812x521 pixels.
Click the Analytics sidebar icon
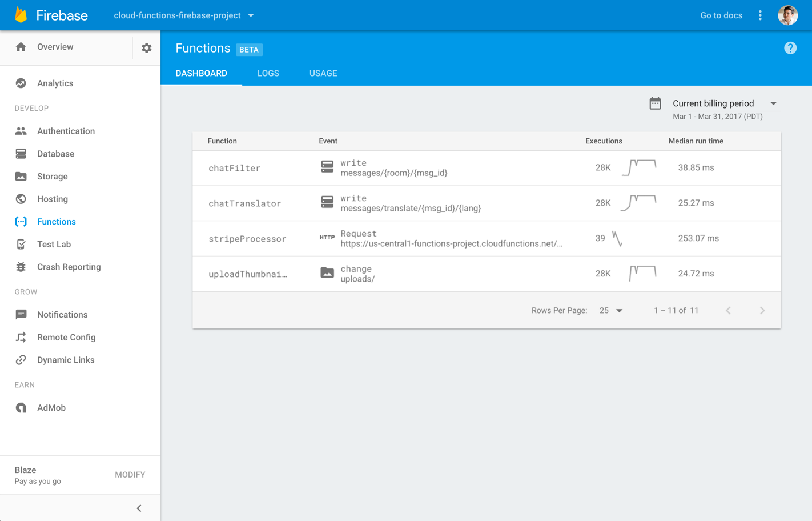(21, 83)
